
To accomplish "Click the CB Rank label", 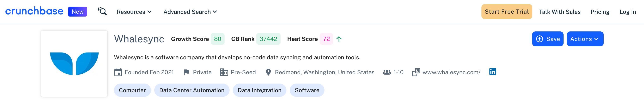I will coord(243,39).
